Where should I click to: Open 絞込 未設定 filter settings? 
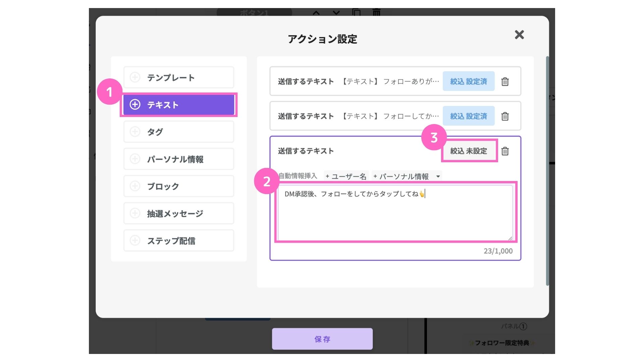pos(468,151)
